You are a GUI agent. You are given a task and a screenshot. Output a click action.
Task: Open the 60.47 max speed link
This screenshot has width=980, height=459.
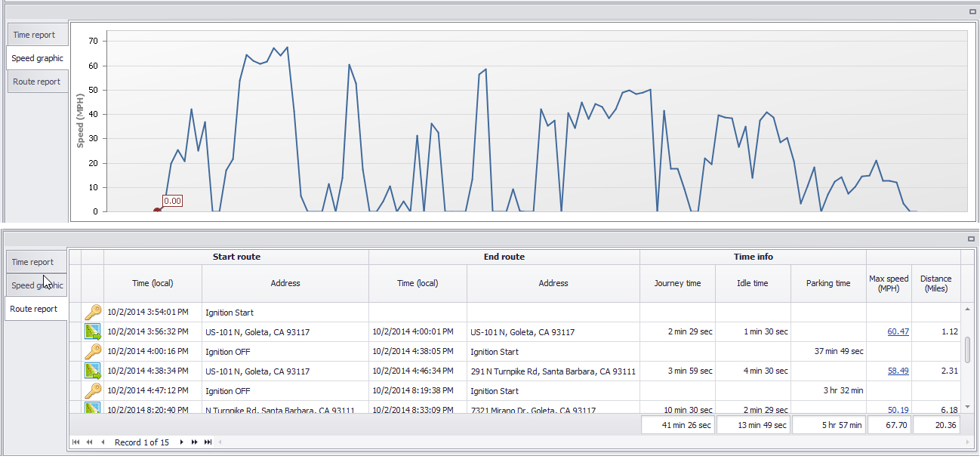[898, 331]
